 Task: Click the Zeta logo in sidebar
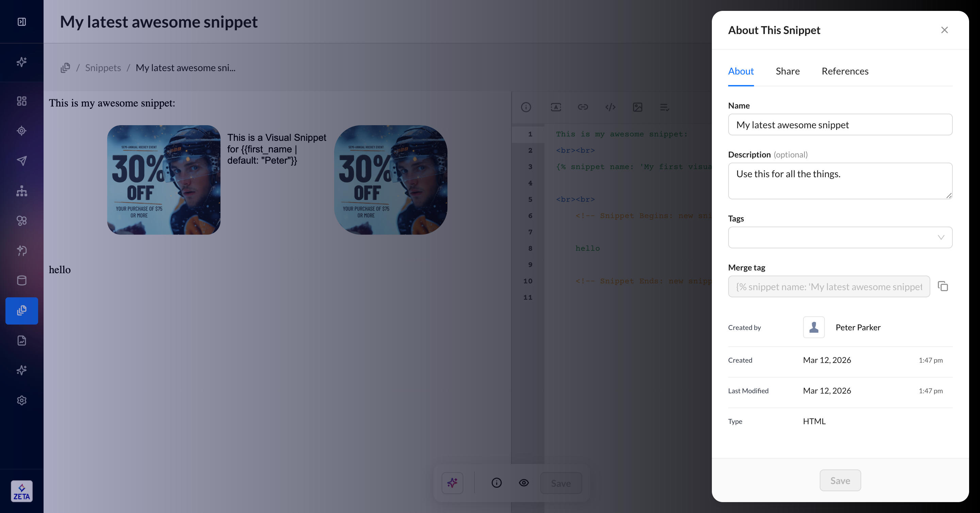22,491
